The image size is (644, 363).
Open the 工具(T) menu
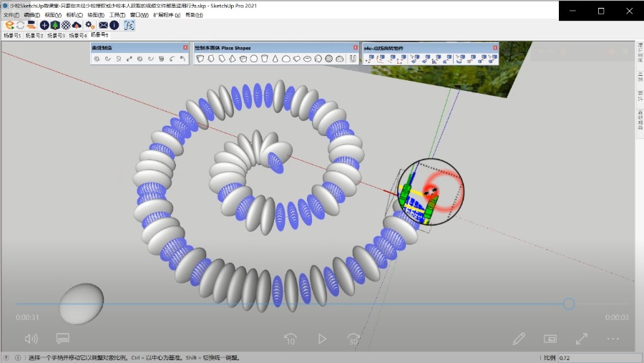[117, 15]
